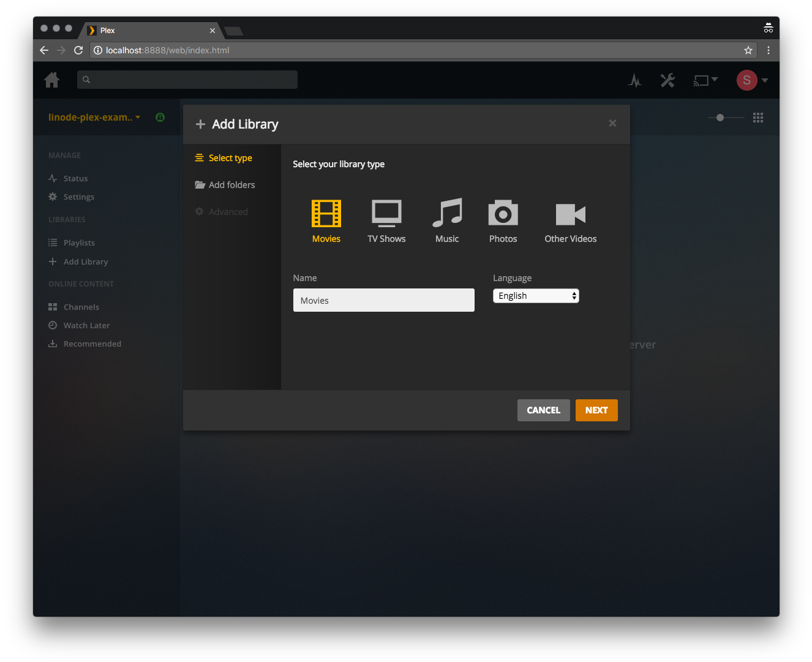812x662 pixels.
Task: Open Watch Later from the sidebar
Action: click(x=86, y=325)
